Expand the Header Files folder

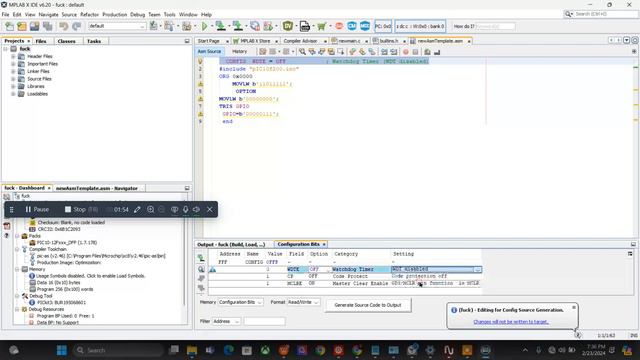13,56
